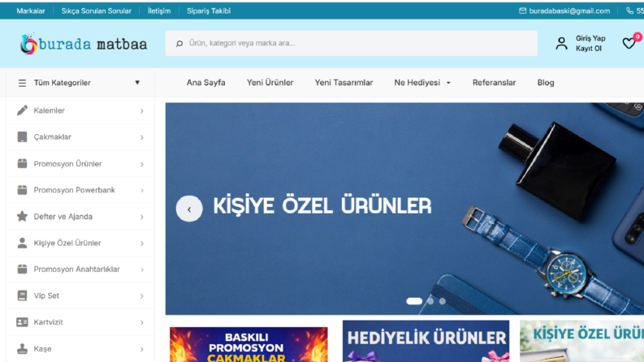Click the search magnifier icon
Image resolution: width=644 pixels, height=362 pixels.
pyautogui.click(x=179, y=43)
